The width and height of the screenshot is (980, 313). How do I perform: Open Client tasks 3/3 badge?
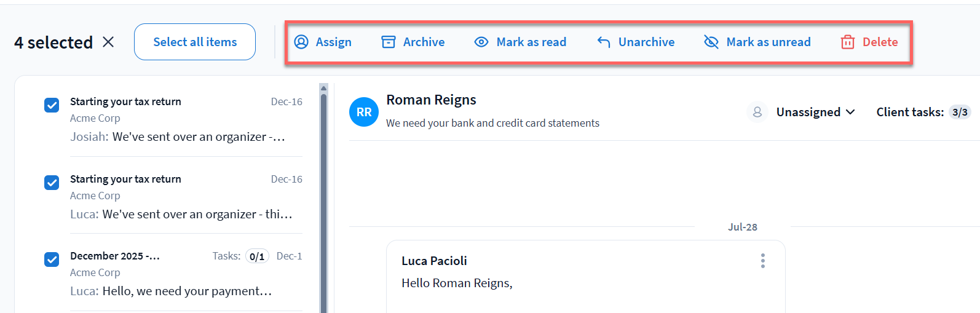[959, 112]
